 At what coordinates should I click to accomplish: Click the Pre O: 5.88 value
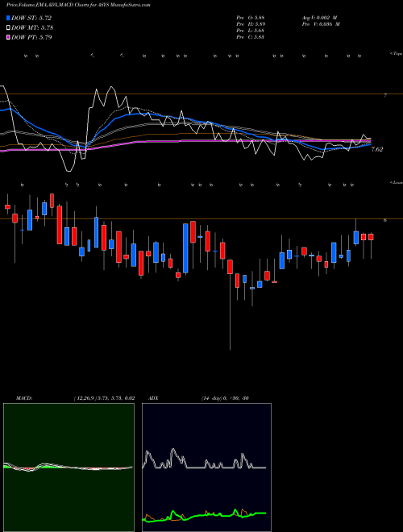[x=251, y=17]
